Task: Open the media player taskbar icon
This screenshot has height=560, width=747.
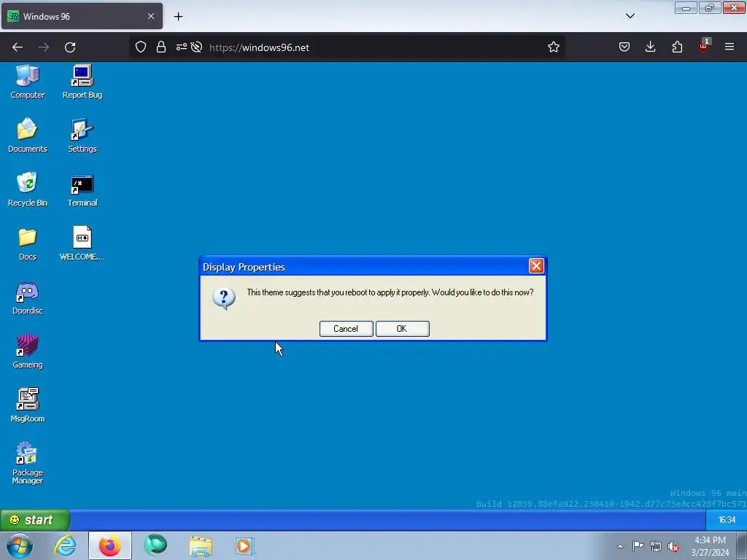Action: click(x=246, y=545)
